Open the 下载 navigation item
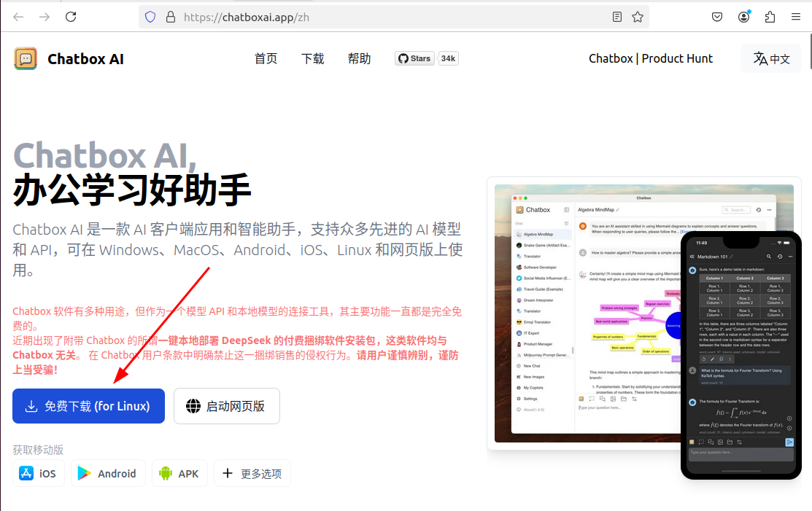The width and height of the screenshot is (812, 511). (x=313, y=58)
